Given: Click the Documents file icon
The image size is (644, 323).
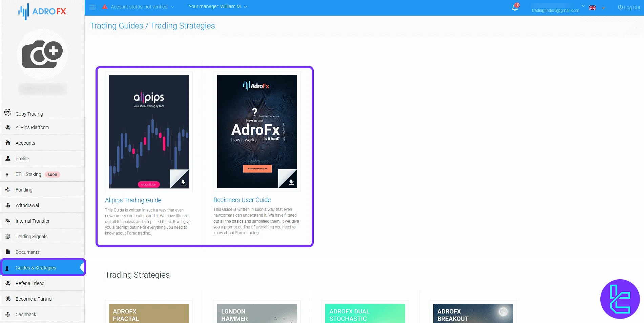Looking at the screenshot, I should click(x=8, y=252).
